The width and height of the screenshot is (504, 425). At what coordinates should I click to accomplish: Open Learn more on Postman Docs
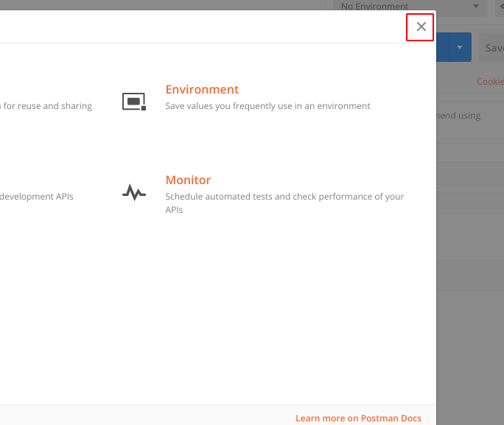pyautogui.click(x=358, y=418)
